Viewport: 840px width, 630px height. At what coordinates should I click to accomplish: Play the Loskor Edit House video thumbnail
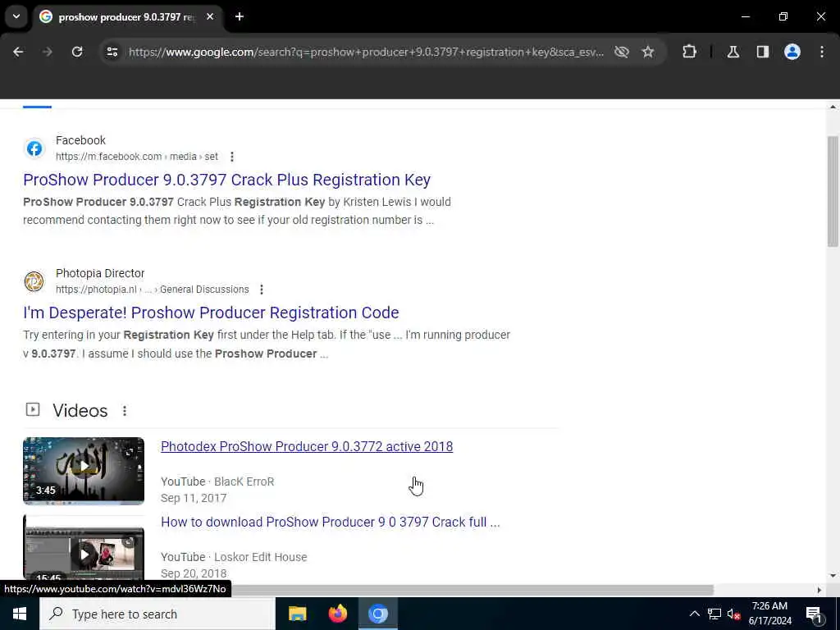[x=84, y=547]
